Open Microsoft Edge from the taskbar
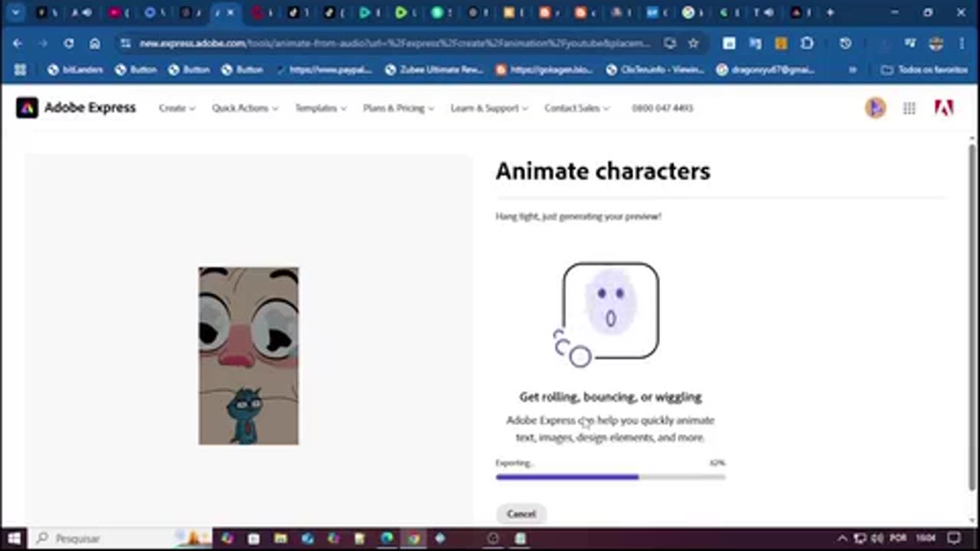980x551 pixels. pyautogui.click(x=387, y=538)
